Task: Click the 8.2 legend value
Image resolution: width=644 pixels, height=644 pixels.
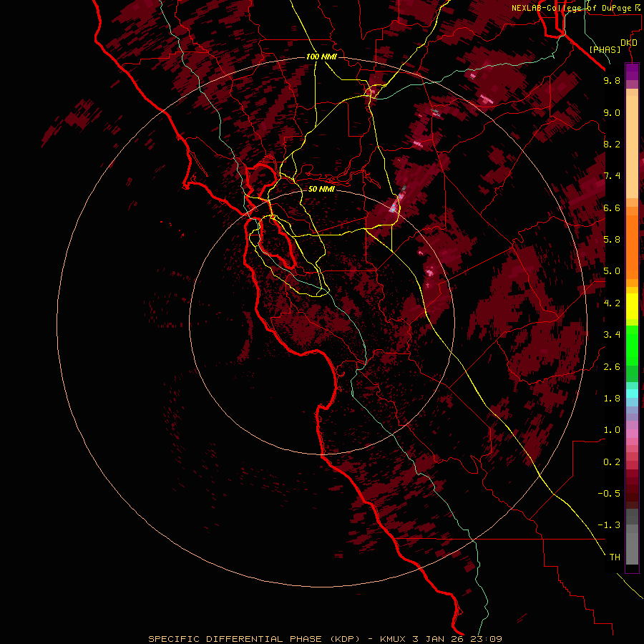Action: coord(612,144)
